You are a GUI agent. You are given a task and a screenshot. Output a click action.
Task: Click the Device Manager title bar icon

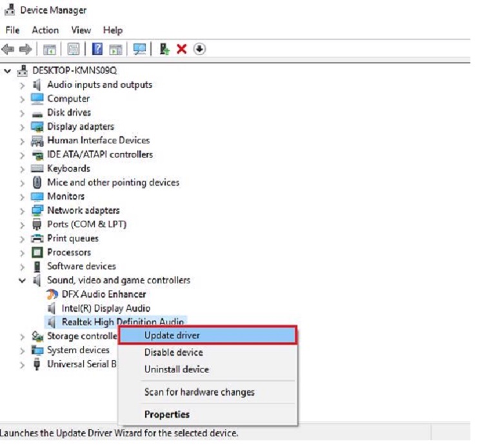click(x=10, y=9)
